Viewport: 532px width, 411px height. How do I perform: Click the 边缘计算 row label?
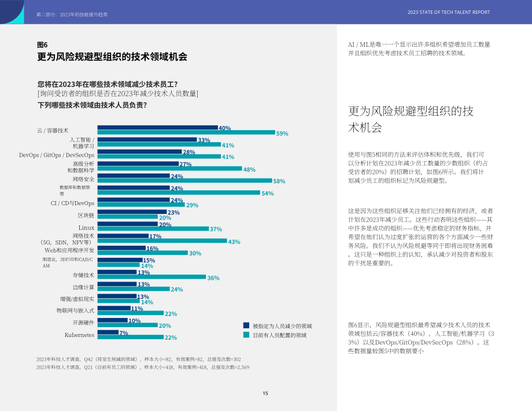pyautogui.click(x=83, y=287)
